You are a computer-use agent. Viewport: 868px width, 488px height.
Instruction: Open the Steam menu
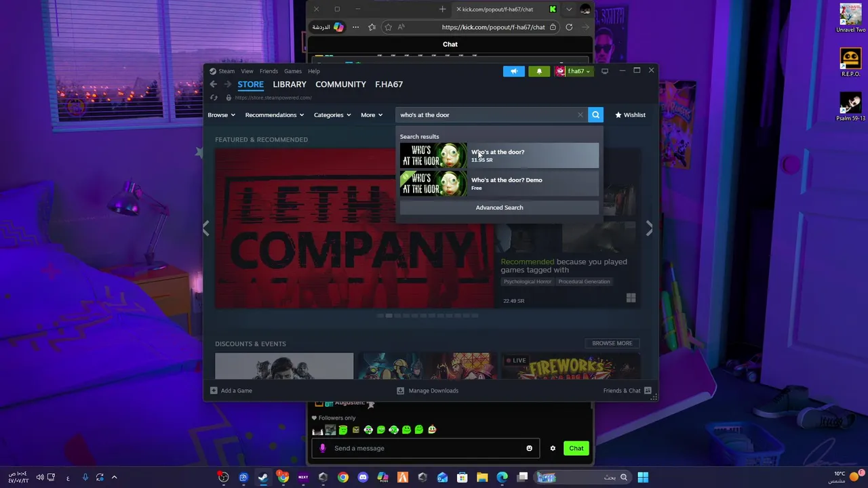click(x=226, y=71)
